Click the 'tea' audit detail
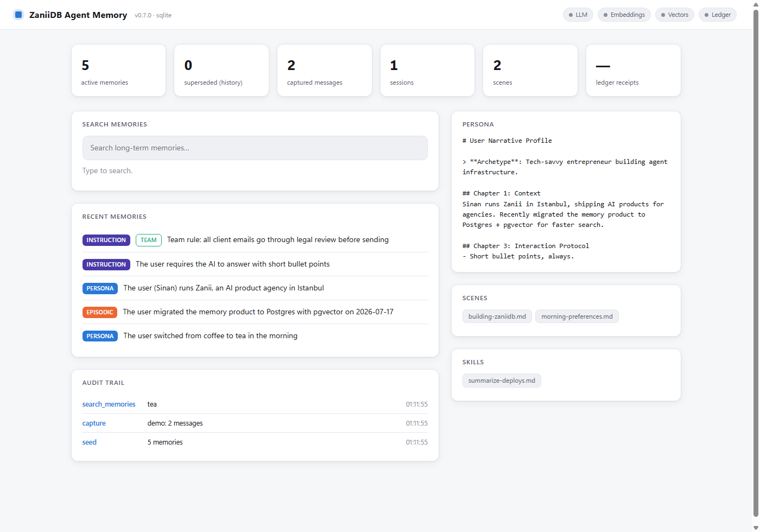This screenshot has height=532, width=760. [152, 404]
